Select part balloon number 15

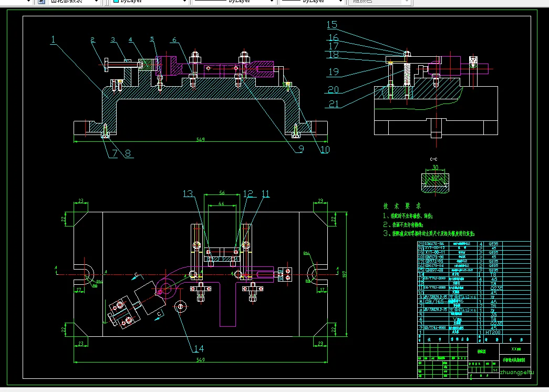pyautogui.click(x=332, y=25)
